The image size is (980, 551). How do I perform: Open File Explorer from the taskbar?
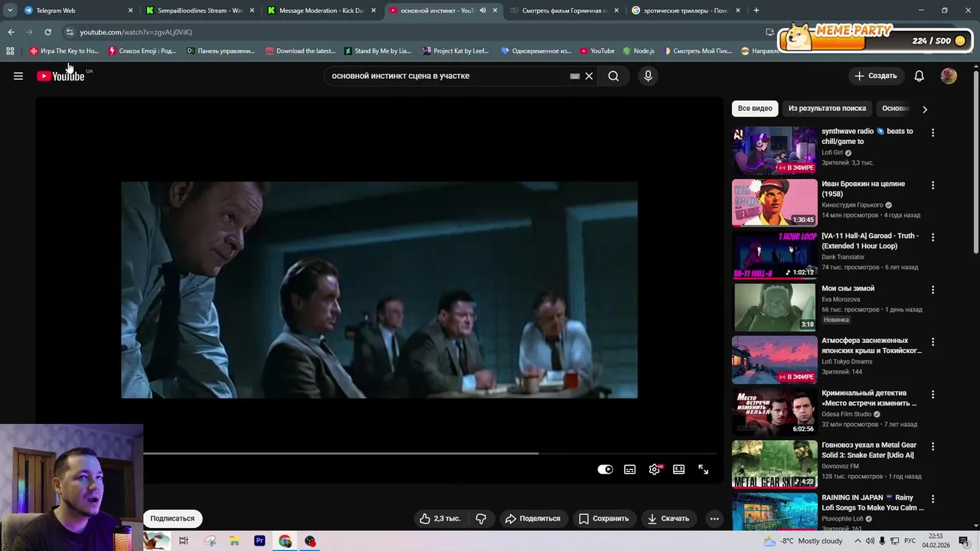coord(234,541)
